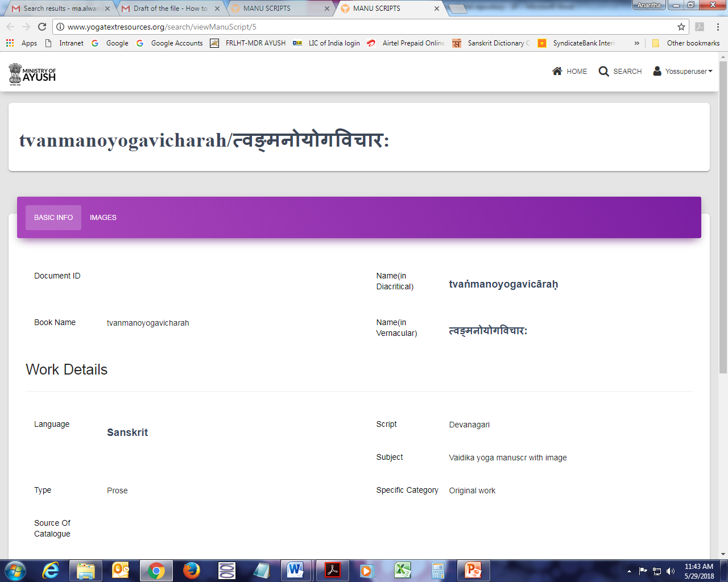The image size is (728, 582).
Task: Click the Ministry of AYUSH logo
Action: (x=32, y=74)
